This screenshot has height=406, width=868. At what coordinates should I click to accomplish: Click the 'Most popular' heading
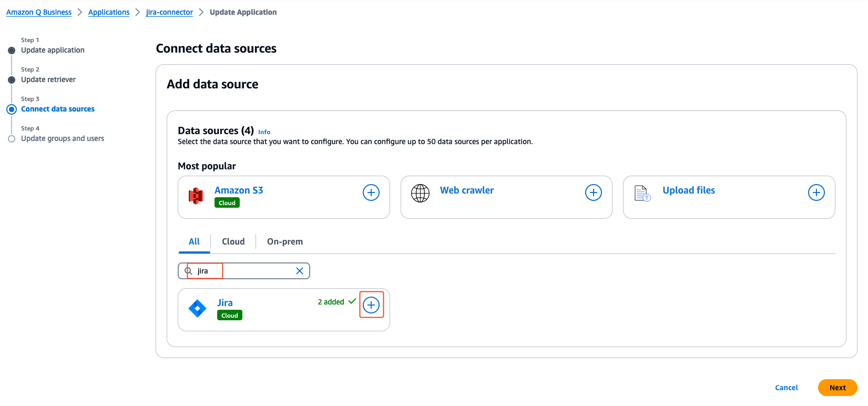click(207, 166)
